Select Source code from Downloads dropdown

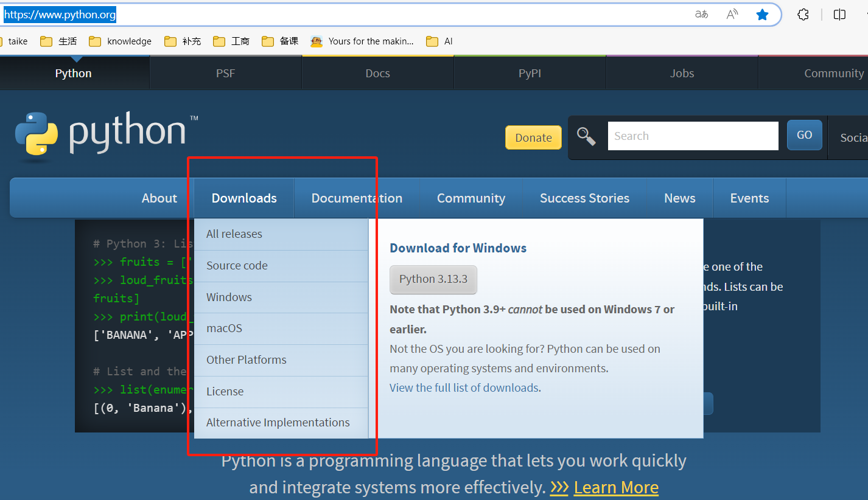tap(281, 266)
